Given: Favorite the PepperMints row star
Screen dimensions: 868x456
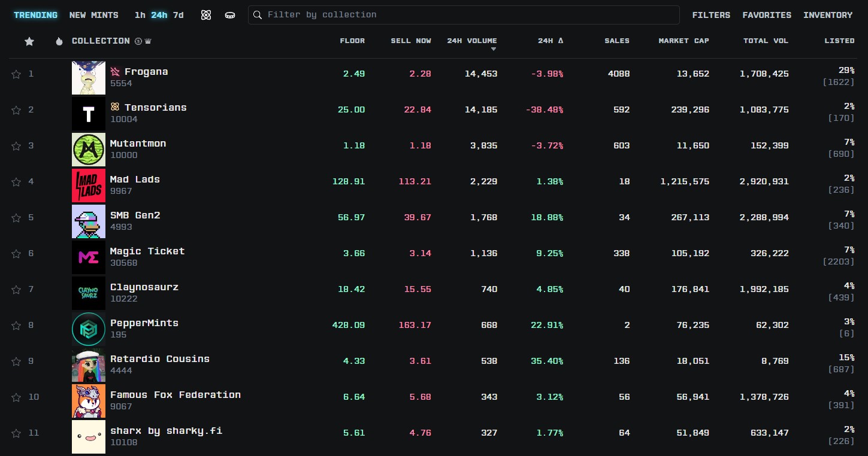Looking at the screenshot, I should click(16, 326).
